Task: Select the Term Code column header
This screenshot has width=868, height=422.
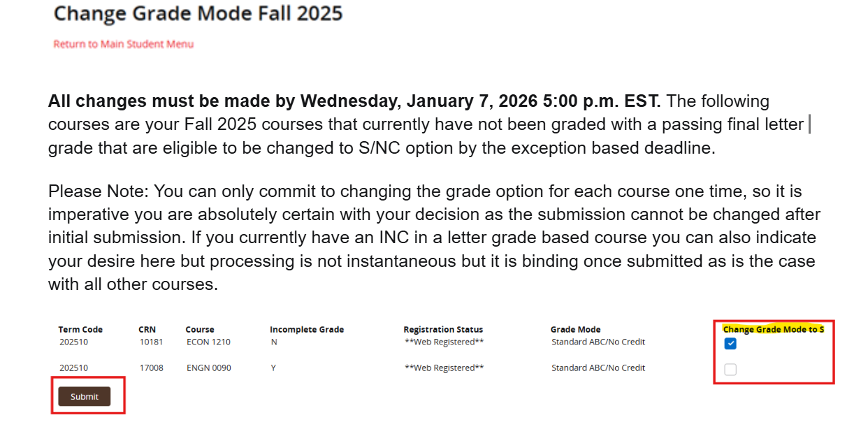Action: (x=80, y=329)
